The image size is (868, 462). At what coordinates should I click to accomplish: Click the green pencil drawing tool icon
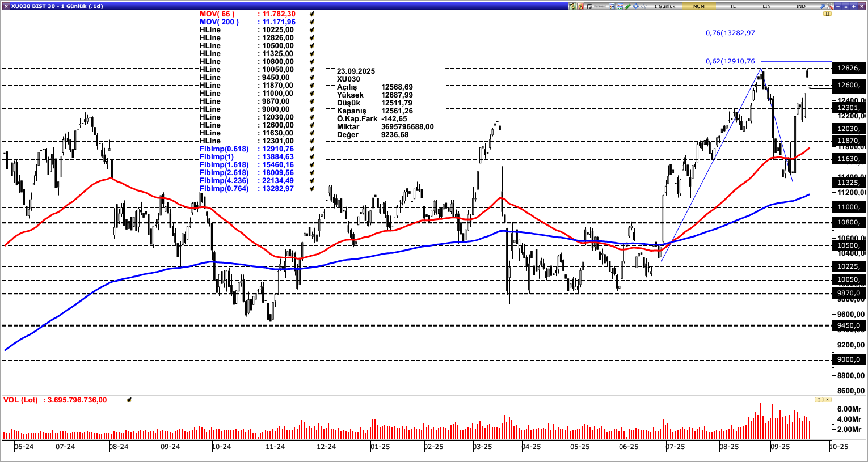pos(627,6)
